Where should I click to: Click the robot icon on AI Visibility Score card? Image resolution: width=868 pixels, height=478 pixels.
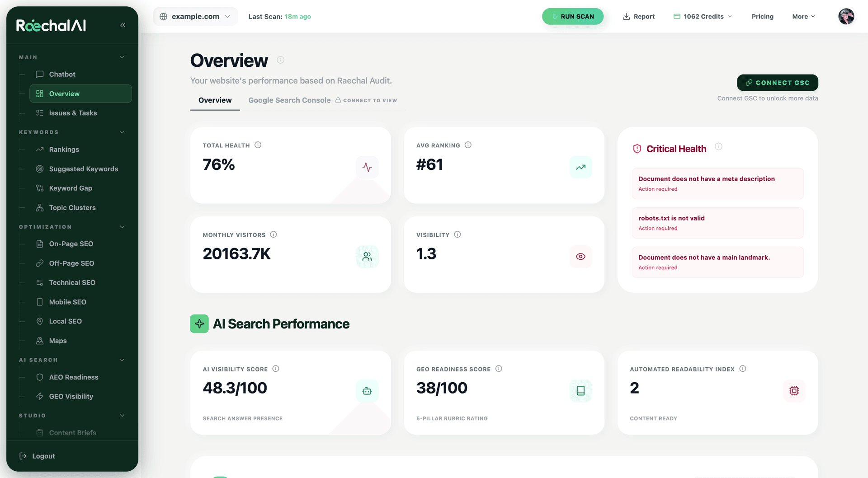[367, 391]
